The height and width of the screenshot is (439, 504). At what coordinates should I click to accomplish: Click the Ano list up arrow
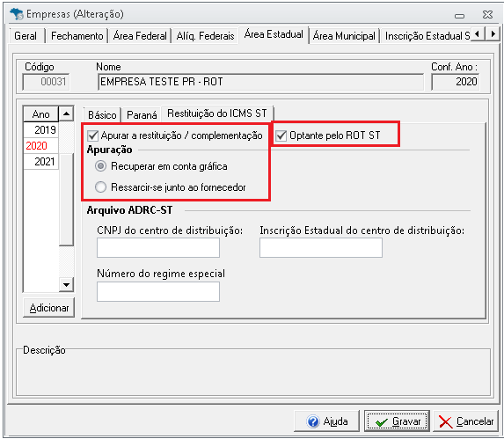tap(67, 113)
